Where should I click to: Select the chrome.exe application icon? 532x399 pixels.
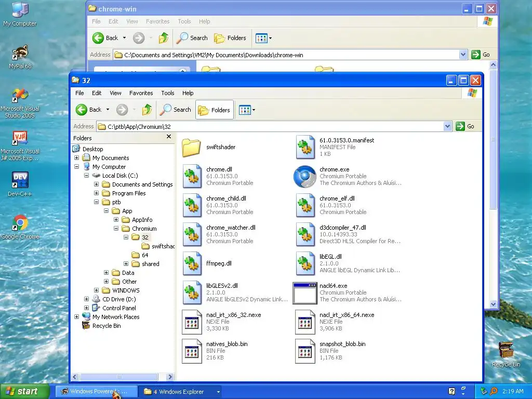pos(304,177)
